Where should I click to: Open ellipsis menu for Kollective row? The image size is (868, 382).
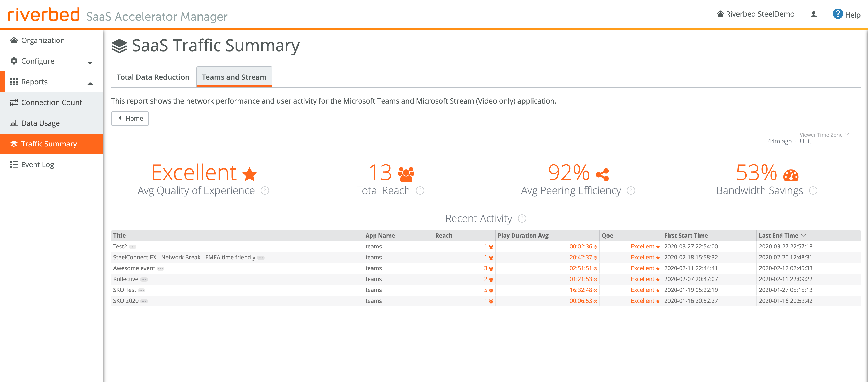click(x=144, y=280)
